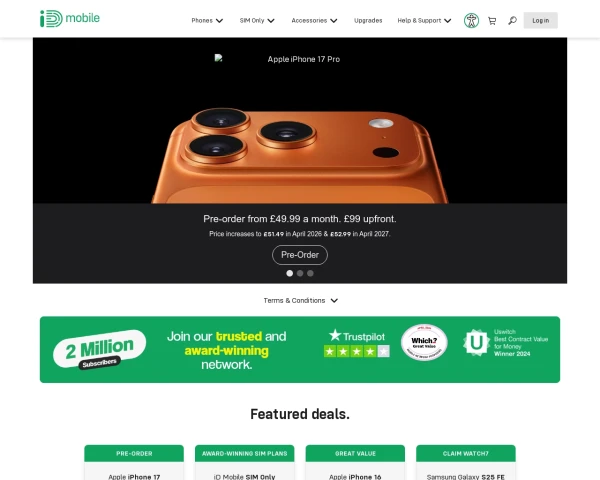The image size is (600, 480).
Task: Click the Trustpilot star rating badge
Action: point(357,343)
